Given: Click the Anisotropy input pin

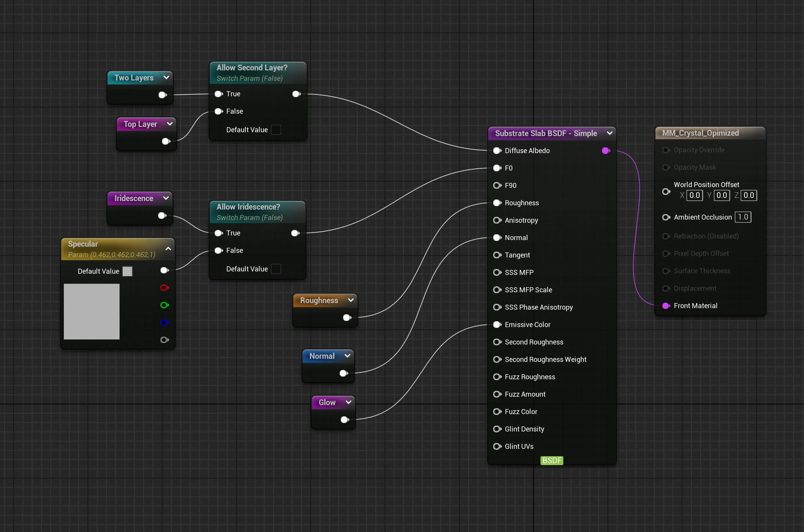Looking at the screenshot, I should pyautogui.click(x=497, y=220).
